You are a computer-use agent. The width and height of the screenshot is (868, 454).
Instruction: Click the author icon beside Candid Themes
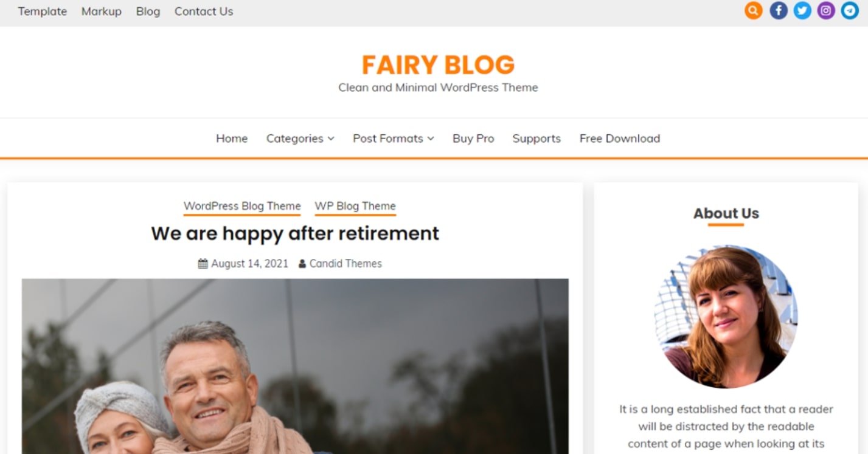302,264
